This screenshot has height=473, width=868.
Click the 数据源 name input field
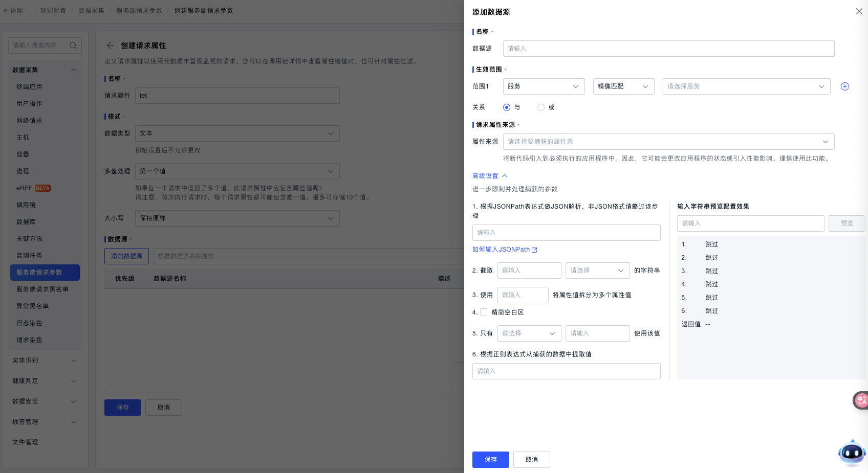[x=668, y=49]
